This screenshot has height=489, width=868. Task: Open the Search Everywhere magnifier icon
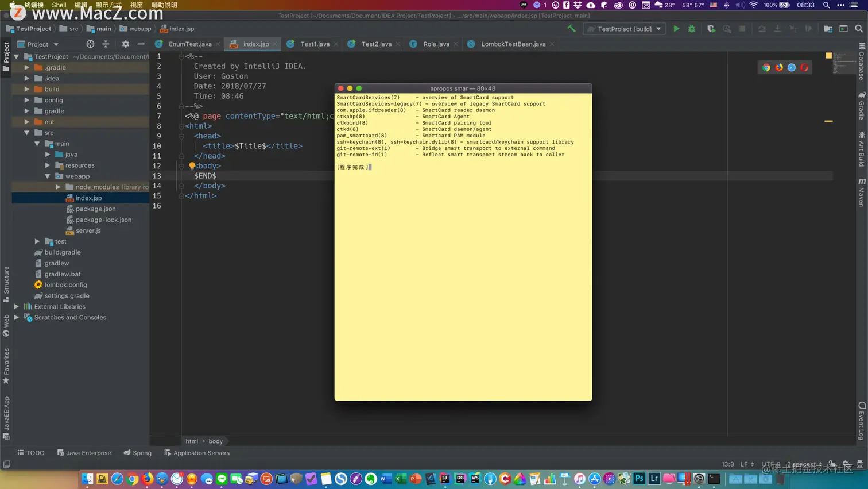click(859, 29)
